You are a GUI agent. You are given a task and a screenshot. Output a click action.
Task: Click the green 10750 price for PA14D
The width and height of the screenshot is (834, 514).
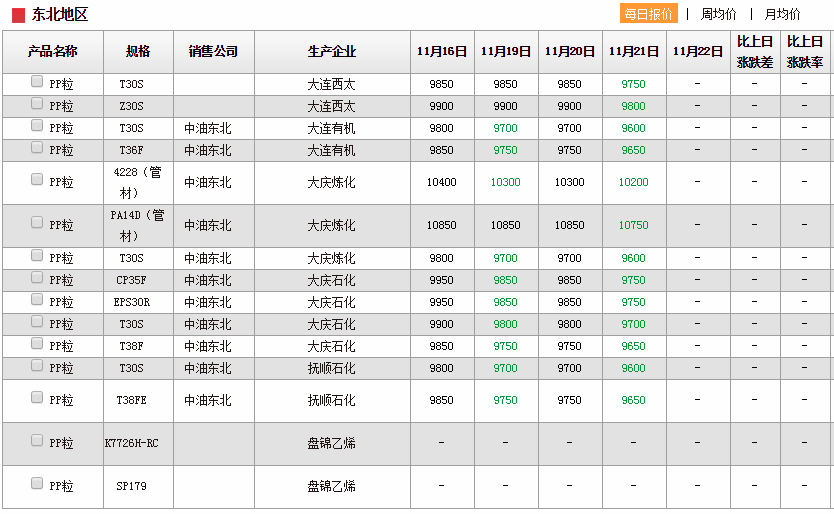coord(633,226)
